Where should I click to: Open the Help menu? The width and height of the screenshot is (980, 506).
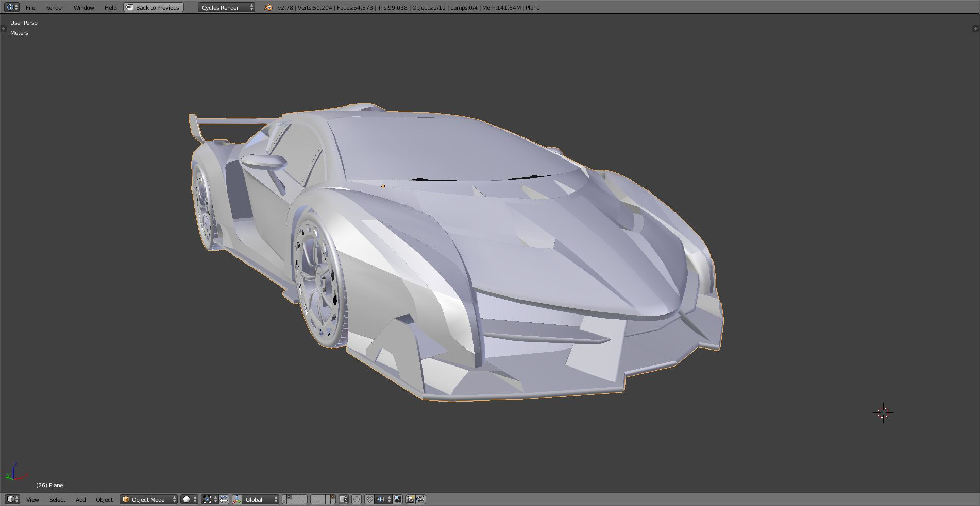(110, 7)
